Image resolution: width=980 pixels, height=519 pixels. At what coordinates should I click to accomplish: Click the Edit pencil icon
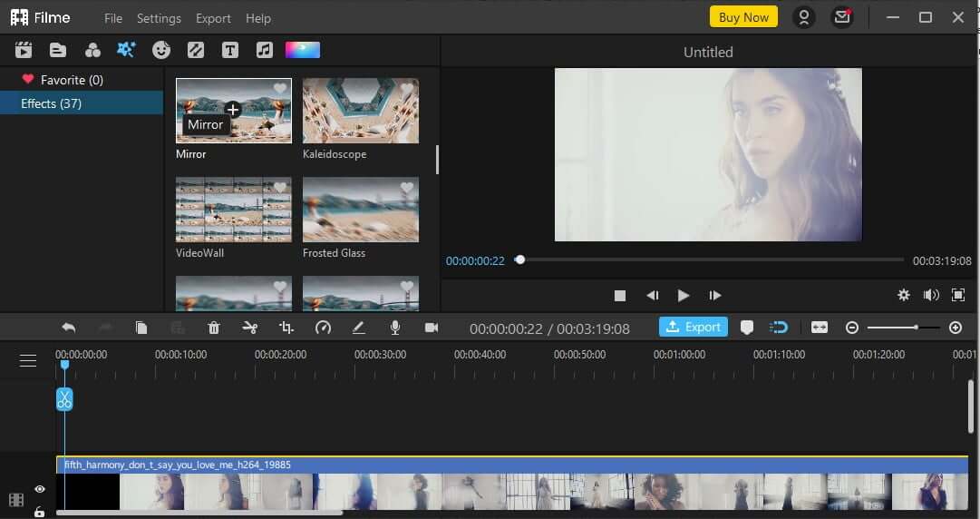[359, 328]
